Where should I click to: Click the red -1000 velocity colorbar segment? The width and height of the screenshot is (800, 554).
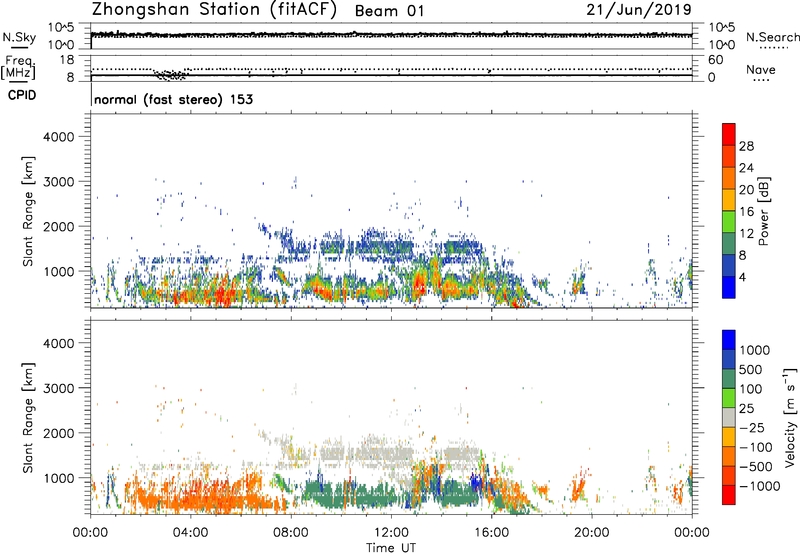pyautogui.click(x=729, y=495)
